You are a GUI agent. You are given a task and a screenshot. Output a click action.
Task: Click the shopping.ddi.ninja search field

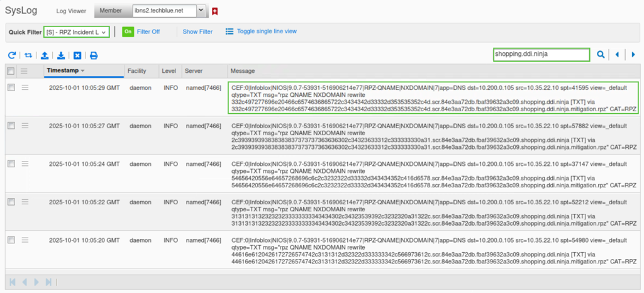point(541,55)
